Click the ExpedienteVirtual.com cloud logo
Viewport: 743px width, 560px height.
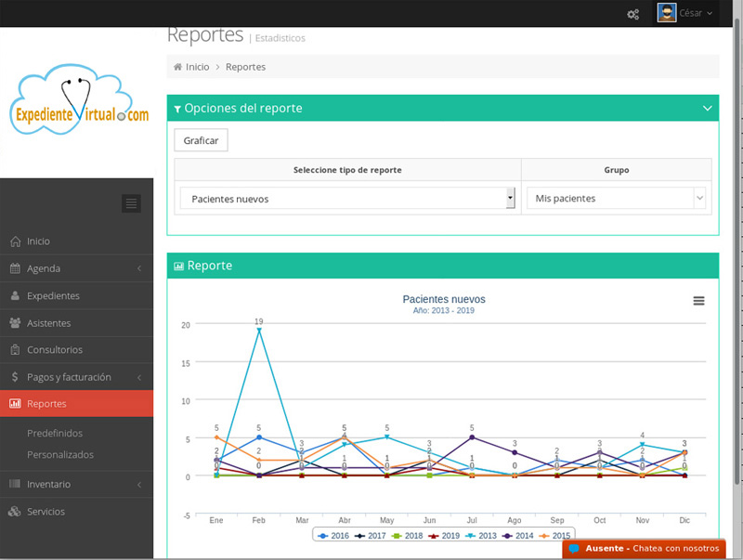[x=79, y=100]
